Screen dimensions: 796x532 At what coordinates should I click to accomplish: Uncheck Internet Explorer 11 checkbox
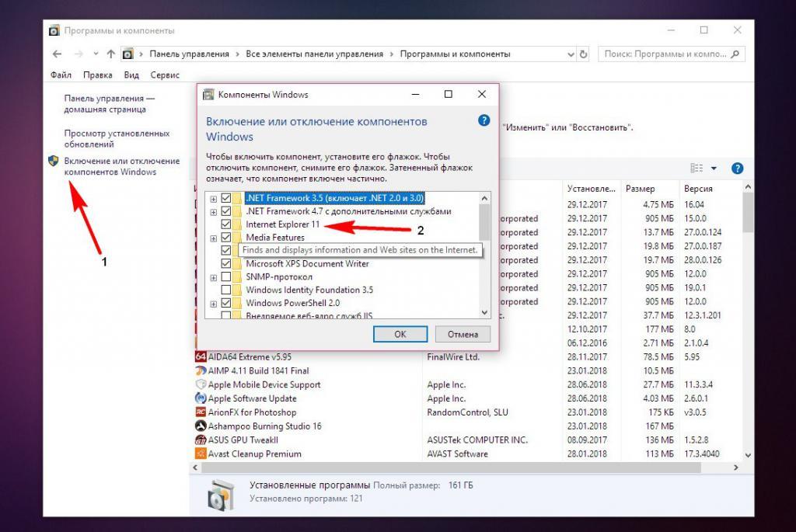point(226,224)
